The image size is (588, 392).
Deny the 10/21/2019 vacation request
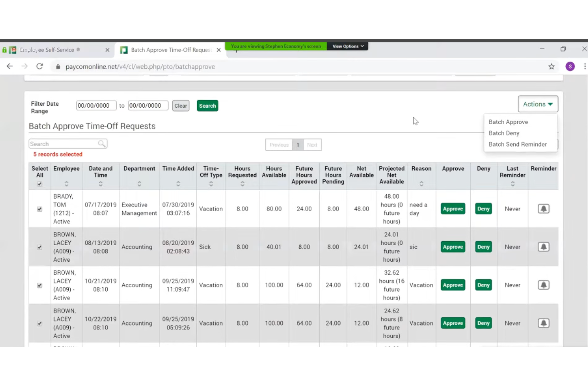tap(484, 285)
